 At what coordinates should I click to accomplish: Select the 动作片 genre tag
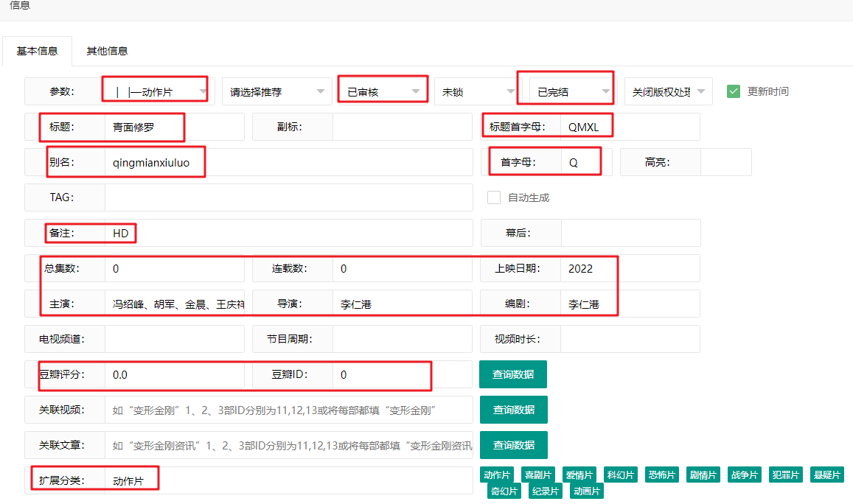pos(497,475)
